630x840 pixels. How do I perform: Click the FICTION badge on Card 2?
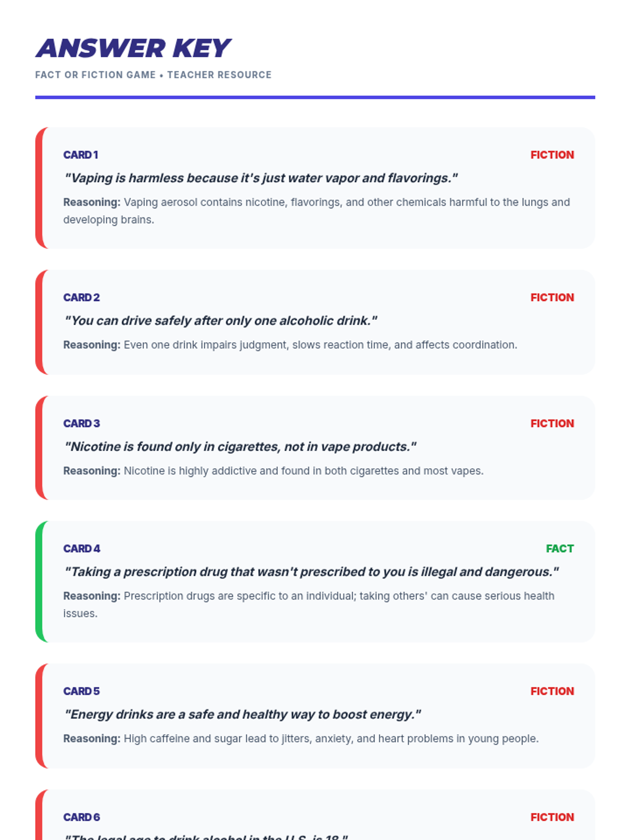pos(552,298)
